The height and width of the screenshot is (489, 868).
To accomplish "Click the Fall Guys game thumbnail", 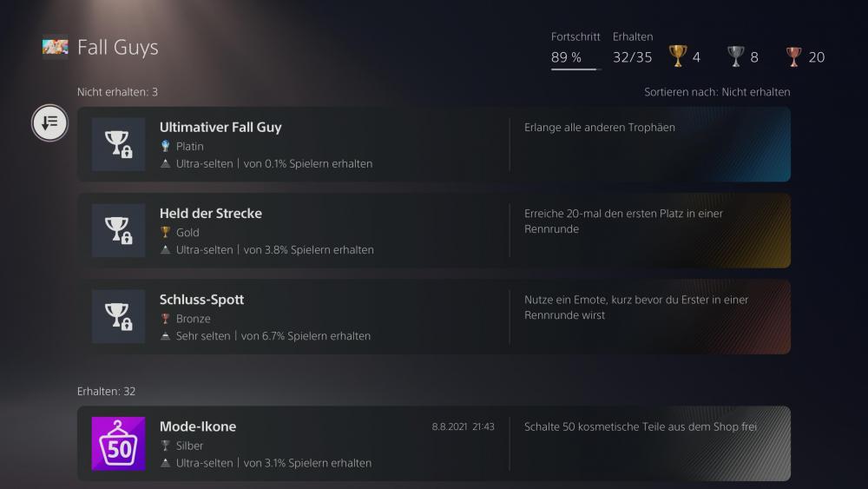I will click(56, 46).
